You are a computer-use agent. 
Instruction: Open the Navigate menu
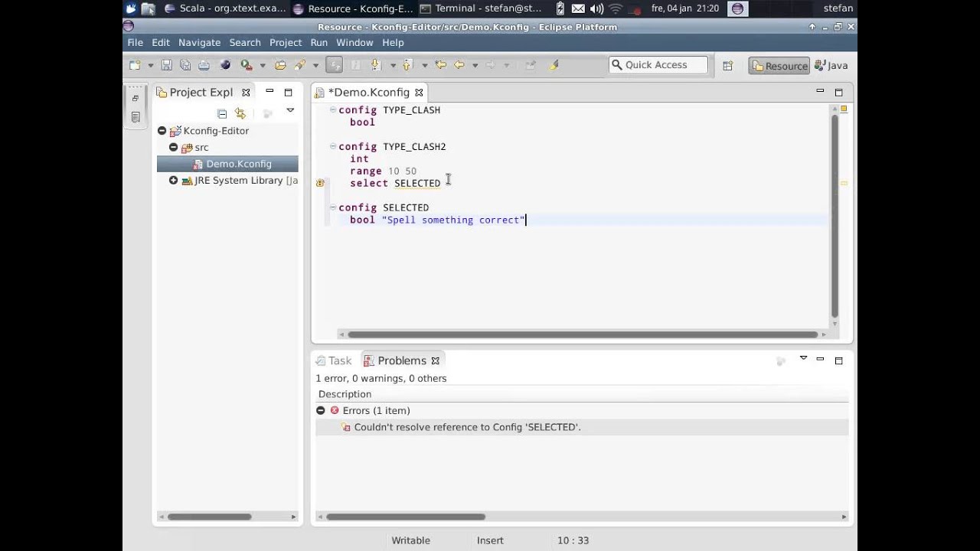[x=199, y=43]
